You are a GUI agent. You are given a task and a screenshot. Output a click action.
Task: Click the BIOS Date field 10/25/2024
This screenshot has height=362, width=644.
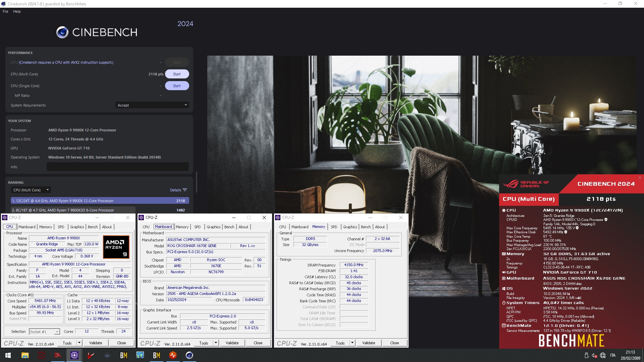(189, 300)
